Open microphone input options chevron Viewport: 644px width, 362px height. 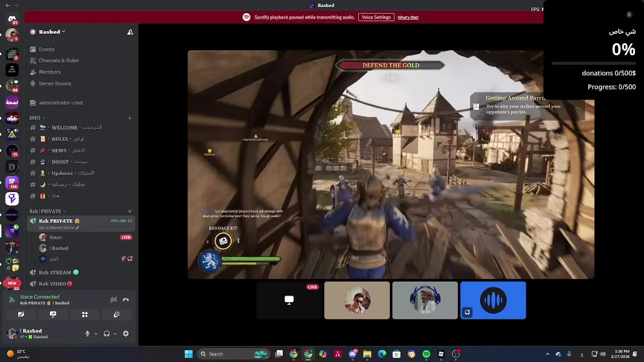96,333
